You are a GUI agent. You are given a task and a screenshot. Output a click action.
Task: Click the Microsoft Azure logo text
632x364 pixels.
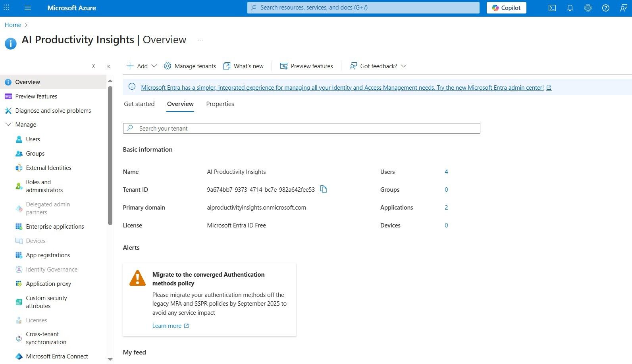[x=72, y=8]
